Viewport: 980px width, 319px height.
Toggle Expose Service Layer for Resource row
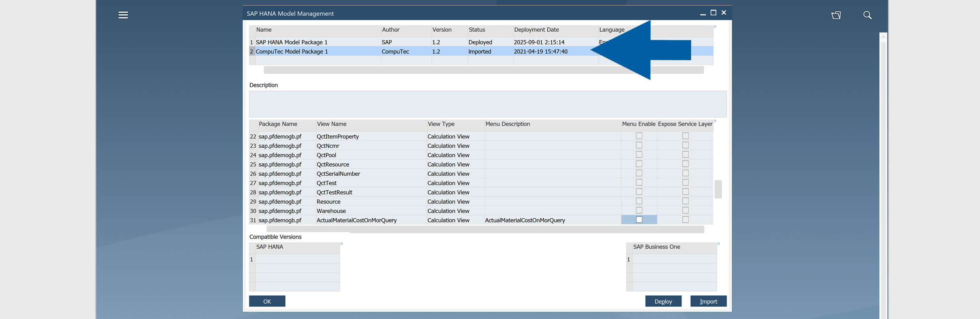click(x=685, y=201)
